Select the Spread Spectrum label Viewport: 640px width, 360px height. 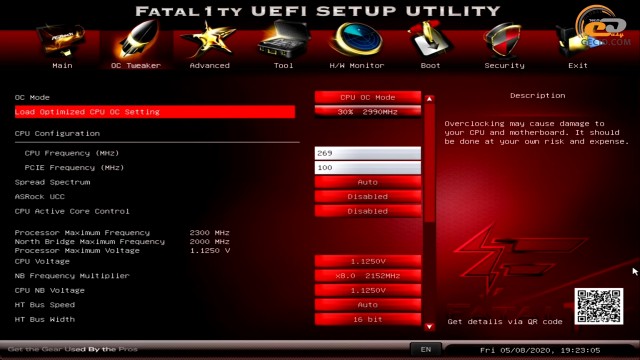[x=52, y=182]
